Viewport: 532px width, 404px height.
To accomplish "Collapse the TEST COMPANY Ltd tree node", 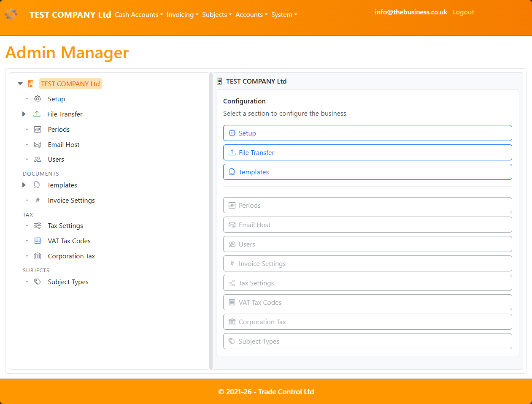I will click(x=20, y=83).
